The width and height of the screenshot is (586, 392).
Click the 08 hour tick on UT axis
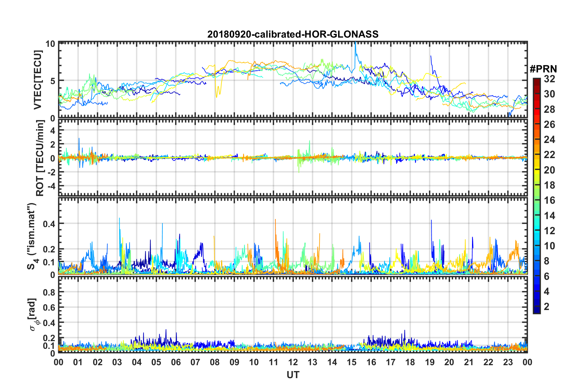click(215, 362)
